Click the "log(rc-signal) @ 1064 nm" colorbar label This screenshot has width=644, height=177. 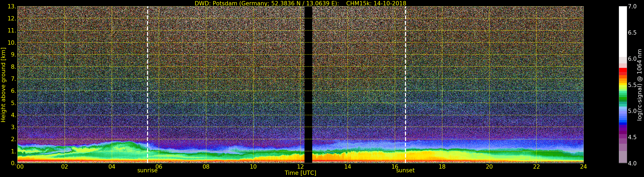click(x=639, y=85)
